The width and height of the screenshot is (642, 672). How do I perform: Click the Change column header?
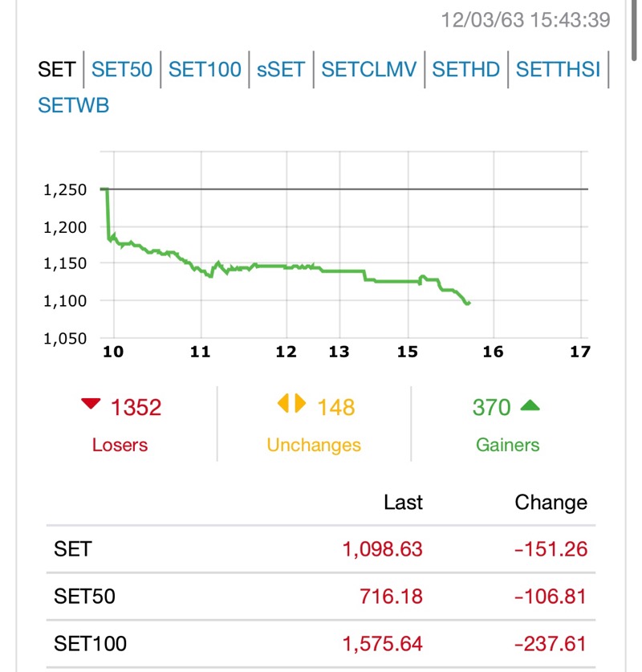click(551, 503)
